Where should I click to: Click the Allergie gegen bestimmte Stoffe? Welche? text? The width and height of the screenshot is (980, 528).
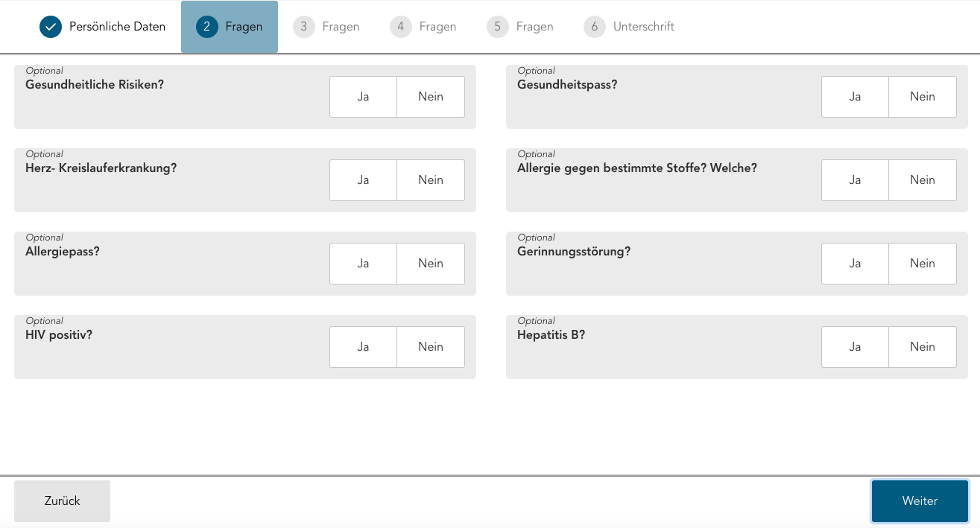coord(637,168)
